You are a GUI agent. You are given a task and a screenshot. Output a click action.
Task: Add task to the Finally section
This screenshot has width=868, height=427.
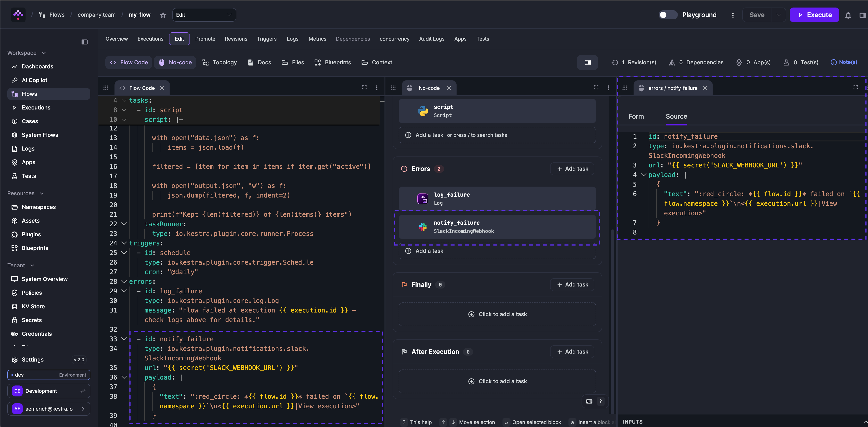click(x=572, y=285)
